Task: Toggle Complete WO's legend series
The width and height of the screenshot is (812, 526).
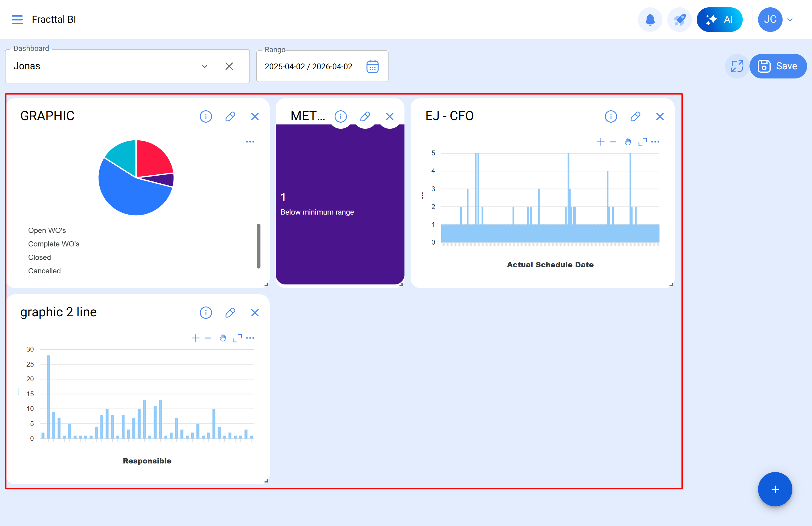Action: tap(54, 244)
